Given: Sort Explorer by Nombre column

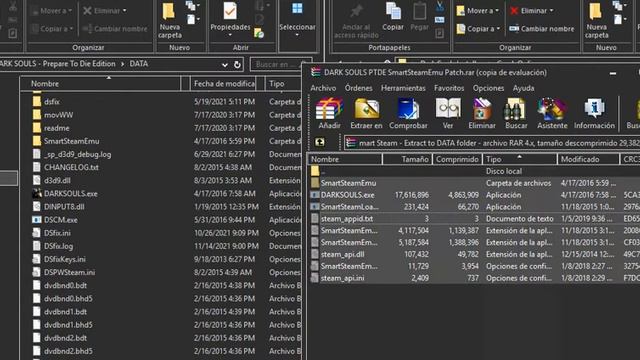Looking at the screenshot, I should pyautogui.click(x=100, y=84).
